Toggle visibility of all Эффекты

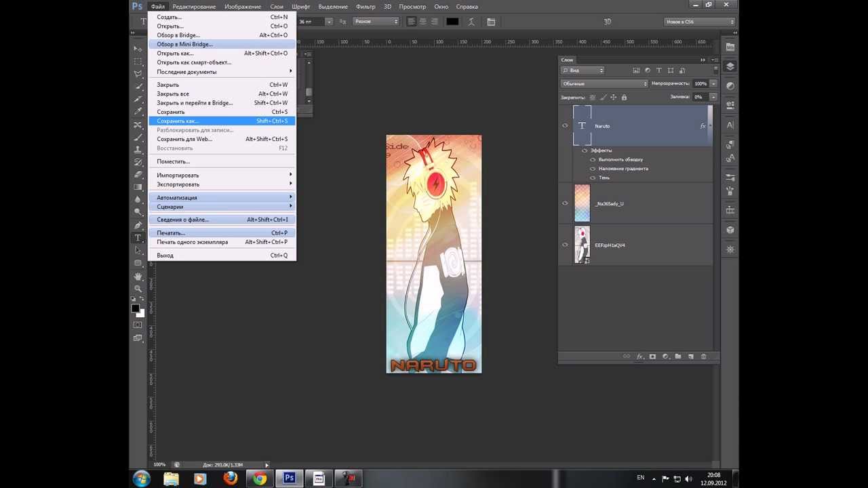click(x=585, y=150)
